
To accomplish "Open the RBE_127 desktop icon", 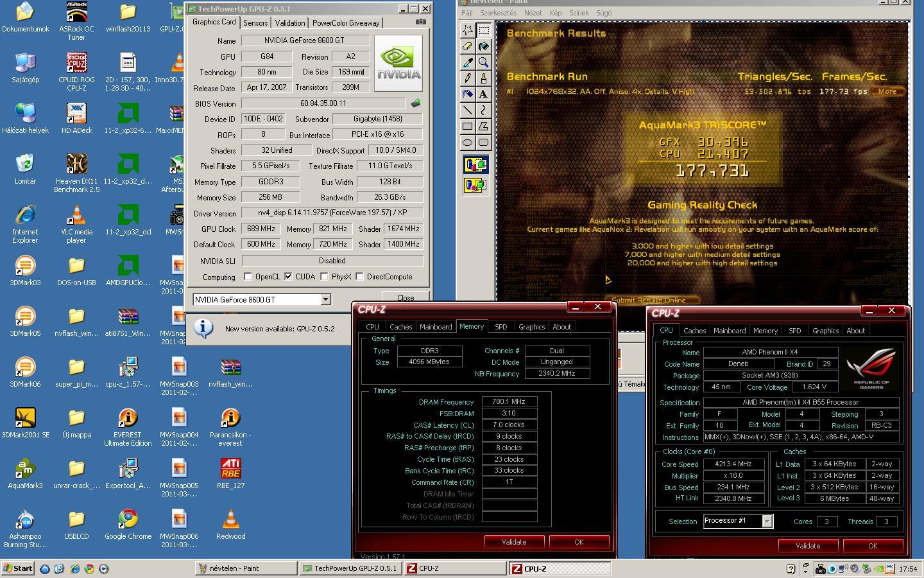I will [230, 473].
